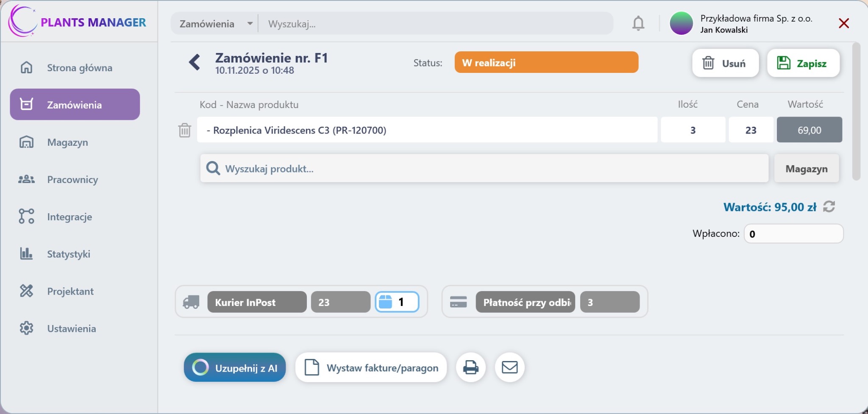Open the Zamówienia search category dropdown
The width and height of the screenshot is (868, 414).
coord(215,24)
